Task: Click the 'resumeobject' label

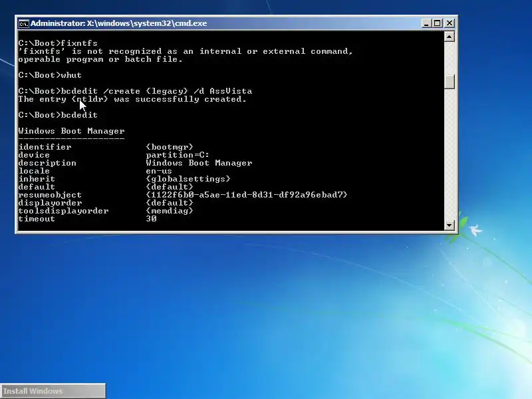Action: (x=50, y=195)
